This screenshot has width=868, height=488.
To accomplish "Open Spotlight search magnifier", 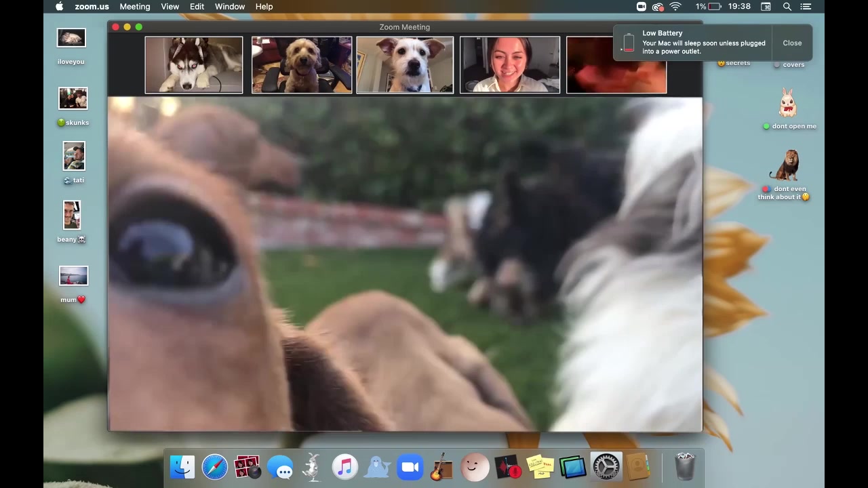I will [x=787, y=7].
